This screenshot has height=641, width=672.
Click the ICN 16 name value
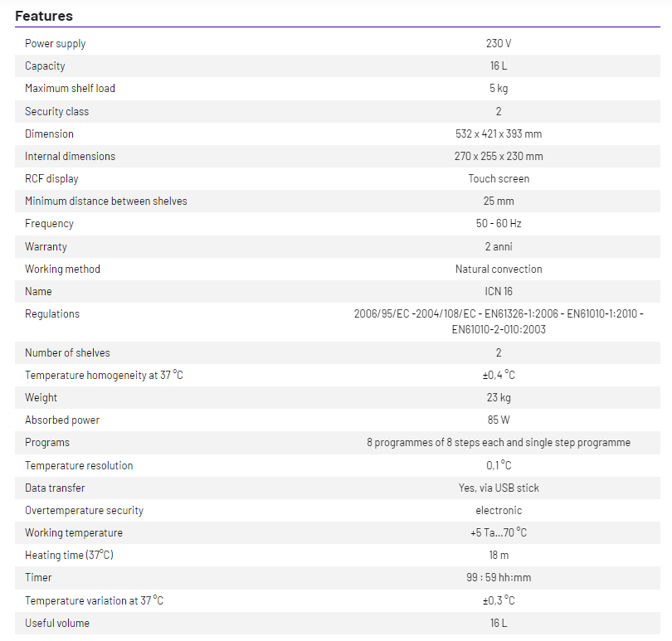(x=499, y=291)
